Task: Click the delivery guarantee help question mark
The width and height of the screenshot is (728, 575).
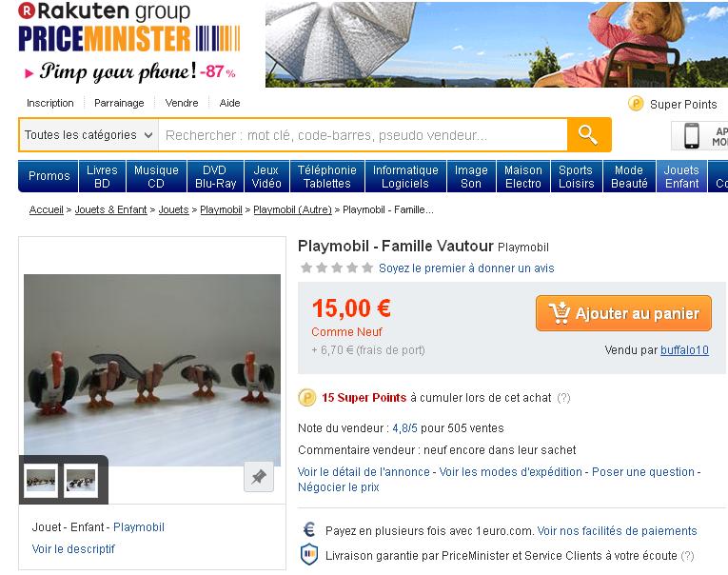Action: 687,556
